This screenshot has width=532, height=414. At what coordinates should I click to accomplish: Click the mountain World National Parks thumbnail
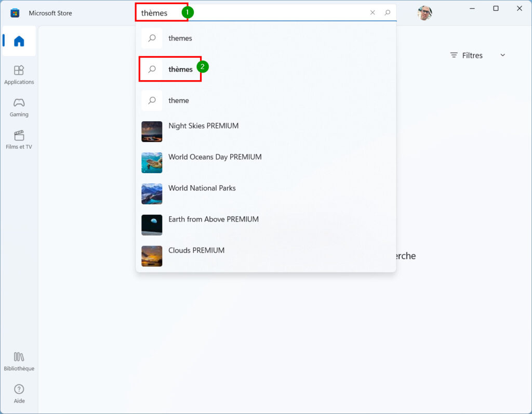point(152,194)
